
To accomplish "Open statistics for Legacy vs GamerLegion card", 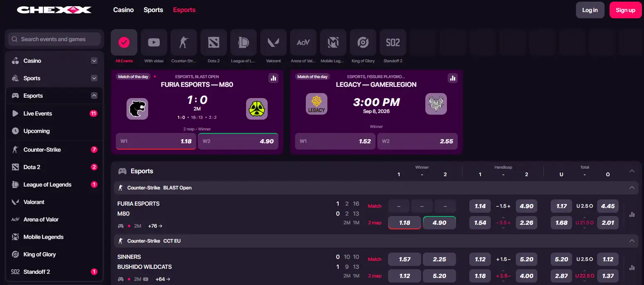I will (x=453, y=78).
